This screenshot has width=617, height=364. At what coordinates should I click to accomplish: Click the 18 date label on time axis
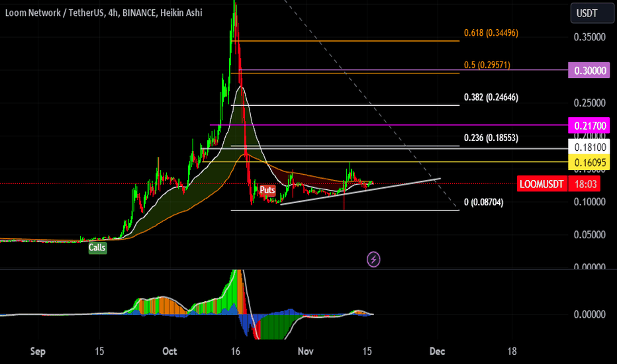[x=512, y=351]
